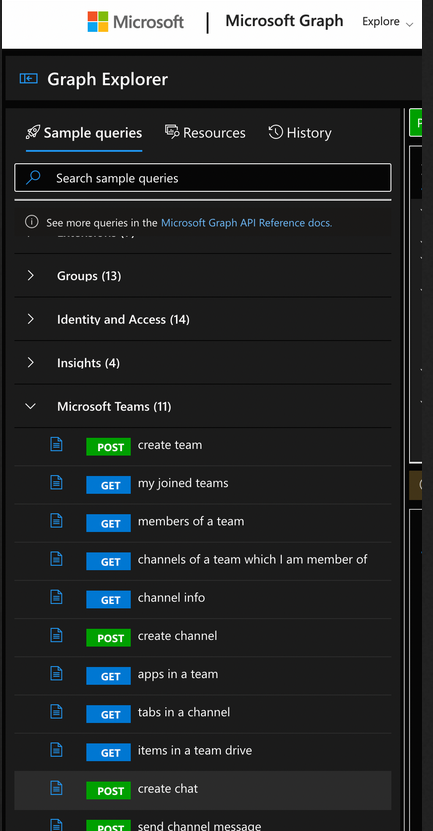Select the items in a team drive query
433x831 pixels.
point(195,750)
